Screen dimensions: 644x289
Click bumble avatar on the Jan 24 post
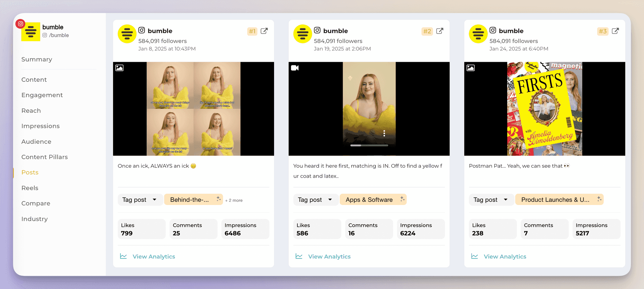point(478,34)
